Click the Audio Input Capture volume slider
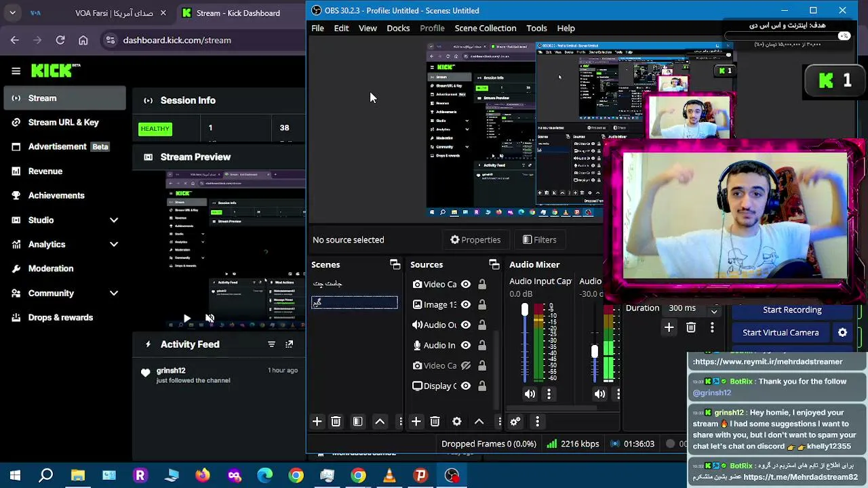This screenshot has width=868, height=488. coord(524,310)
